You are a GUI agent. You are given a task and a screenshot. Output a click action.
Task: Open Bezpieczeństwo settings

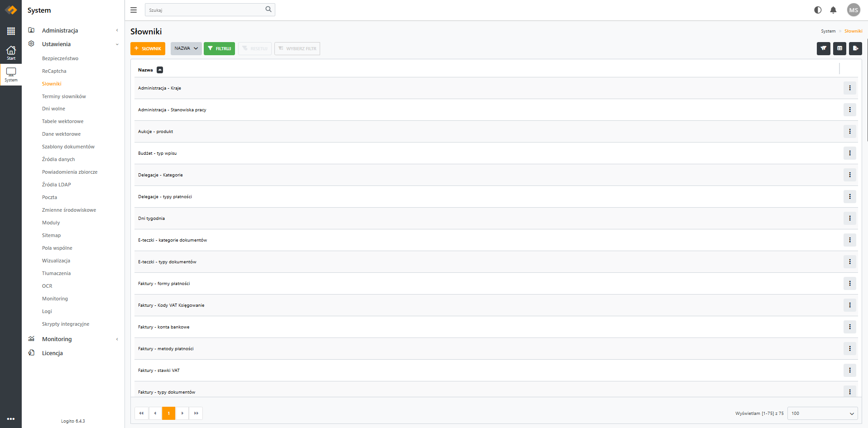[x=60, y=58]
